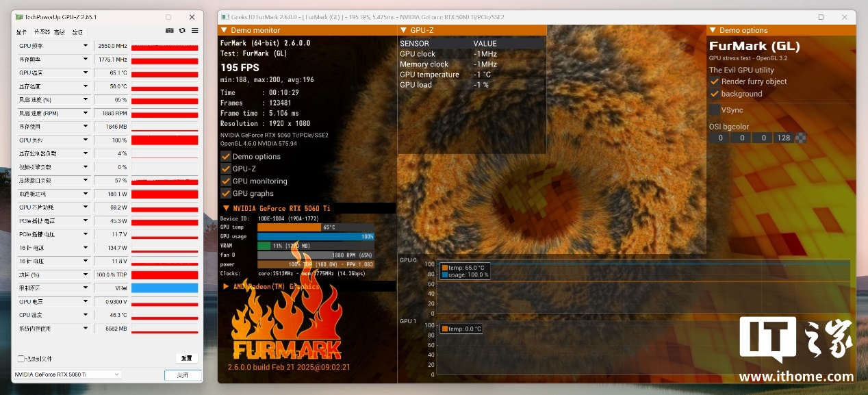
Task: Uncheck Render furry object option
Action: pyautogui.click(x=715, y=81)
